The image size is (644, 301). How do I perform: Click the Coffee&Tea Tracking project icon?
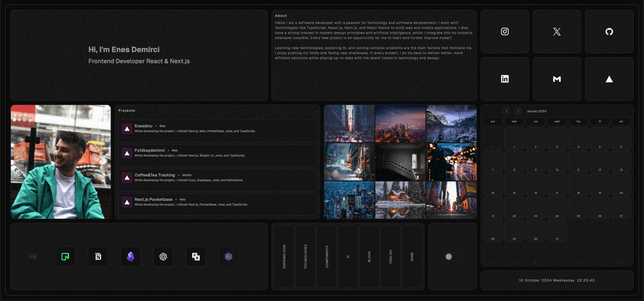coord(127,177)
